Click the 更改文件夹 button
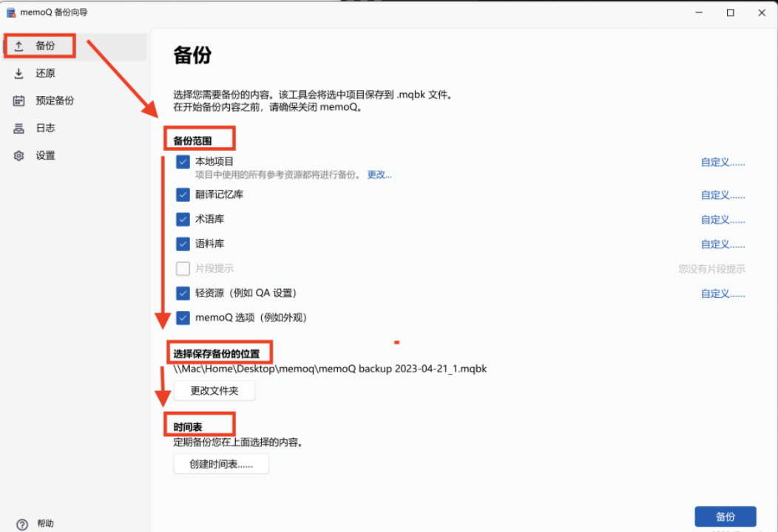 (x=214, y=391)
